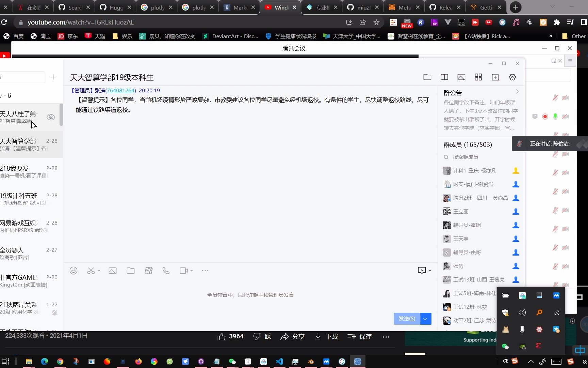Viewport: 588px width, 368px height.
Task: Open 张涛's QQ number link 764081264
Action: pyautogui.click(x=120, y=90)
